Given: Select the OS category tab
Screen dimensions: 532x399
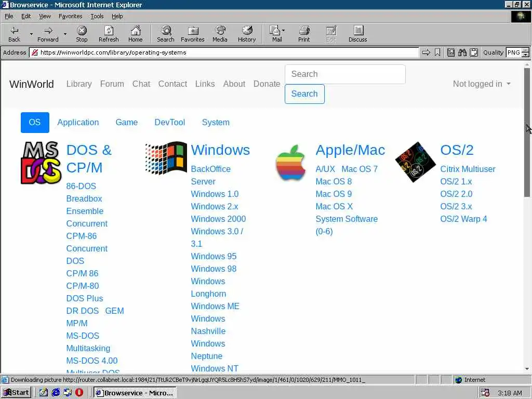Looking at the screenshot, I should (x=35, y=123).
